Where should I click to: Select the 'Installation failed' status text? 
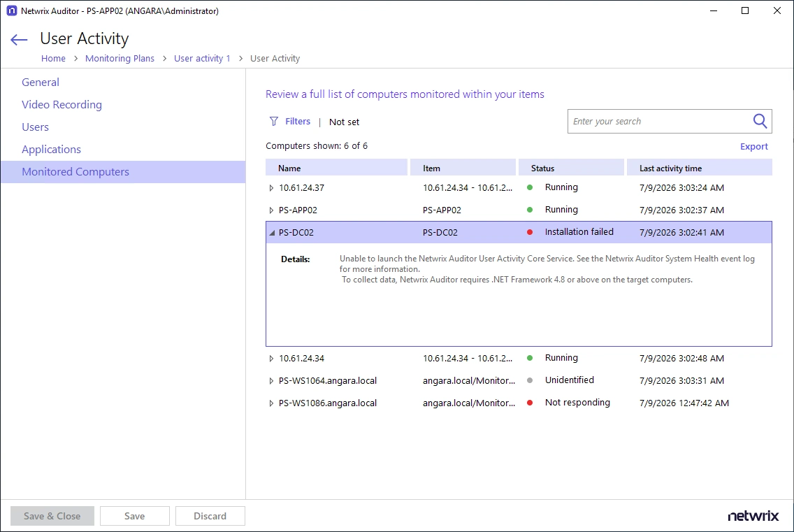[579, 231]
